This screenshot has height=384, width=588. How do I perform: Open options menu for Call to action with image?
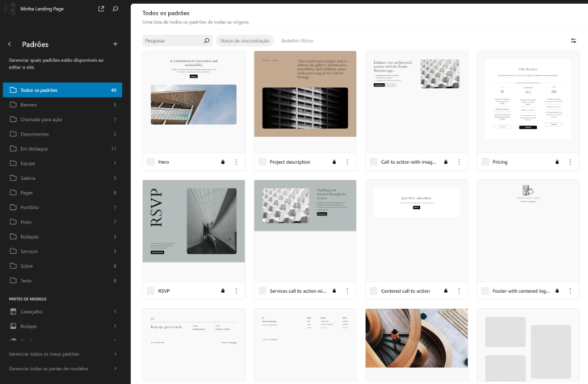(459, 162)
